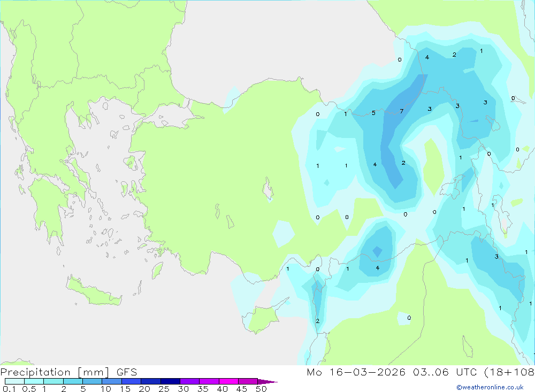Select the legend swatch between 10 and 15
Screen dimensions: 535x392
(x=112, y=381)
